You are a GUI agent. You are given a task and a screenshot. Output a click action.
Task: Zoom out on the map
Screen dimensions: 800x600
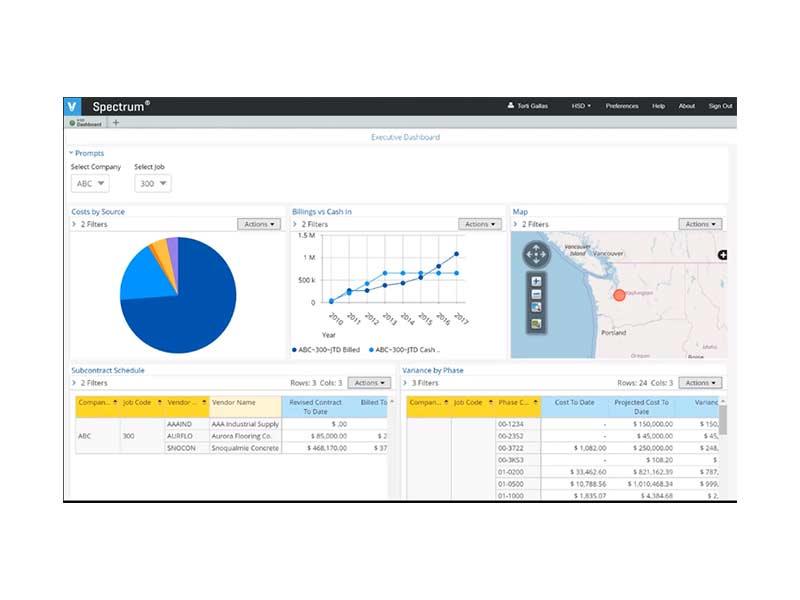[536, 294]
